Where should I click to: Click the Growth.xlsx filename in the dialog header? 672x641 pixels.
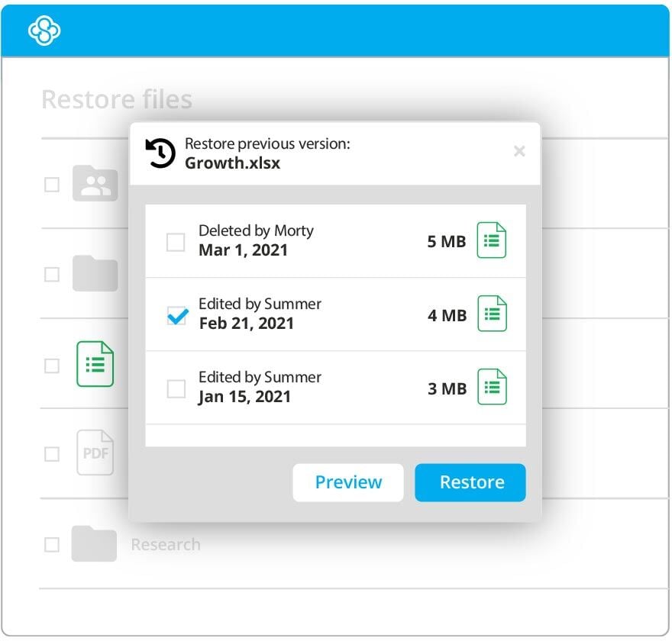click(234, 163)
